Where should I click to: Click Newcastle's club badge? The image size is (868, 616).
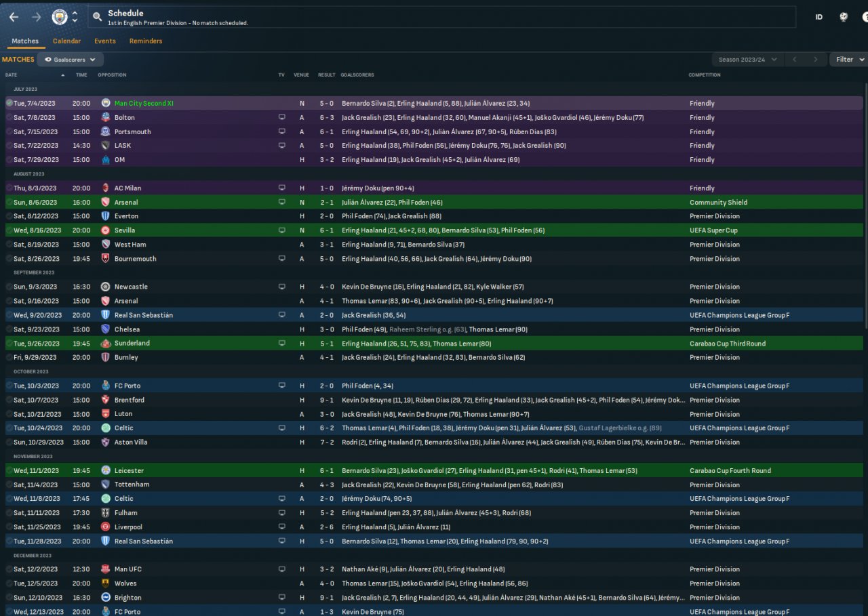pos(105,287)
